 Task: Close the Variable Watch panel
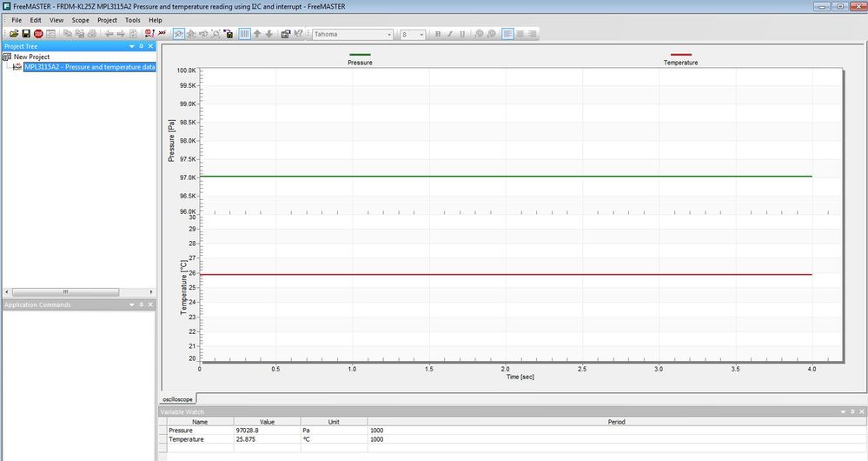[861, 411]
